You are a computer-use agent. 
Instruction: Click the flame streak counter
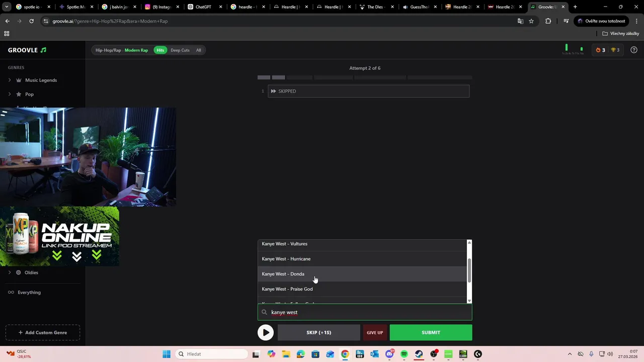click(600, 50)
